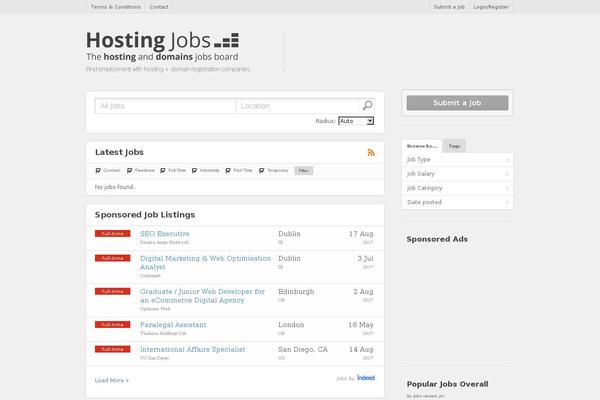Expand the Job Category browse row

point(457,188)
